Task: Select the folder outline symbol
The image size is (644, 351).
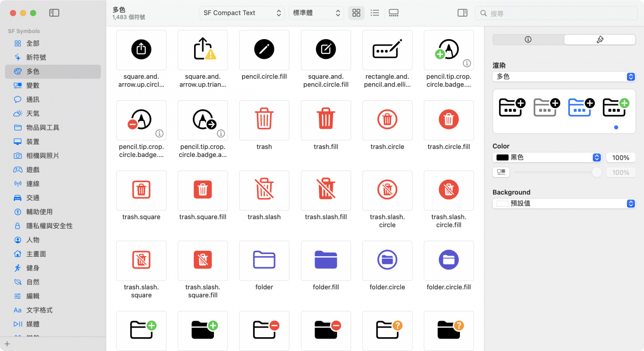Action: (x=264, y=261)
